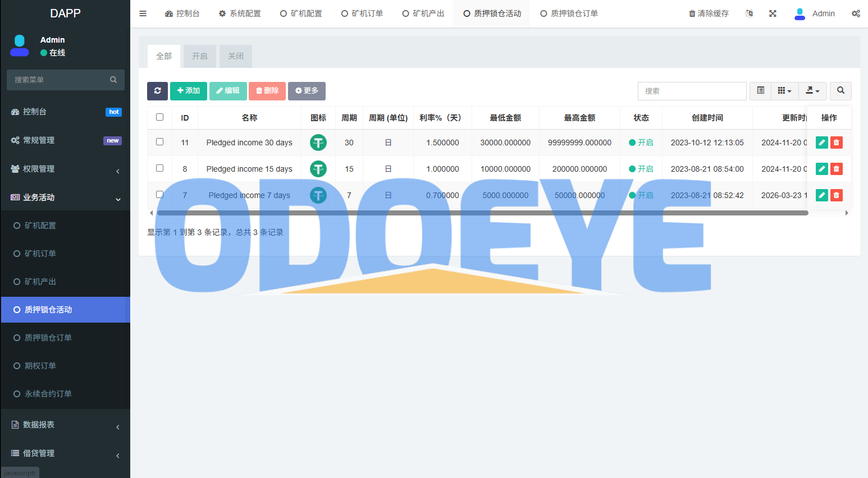Open 控制台 in sidebar
This screenshot has height=478, width=868.
pos(65,112)
